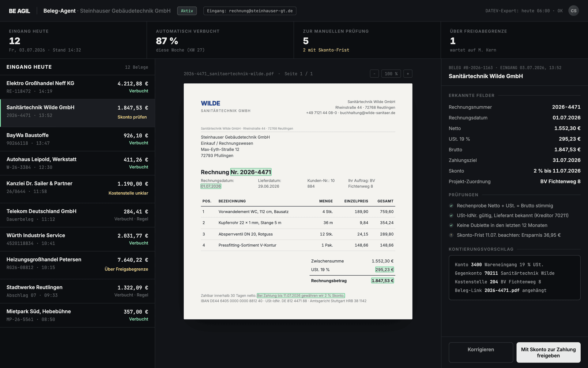Click the Vorwandelement WC invoice line
Screen dimensions: 588x368
pos(298,212)
